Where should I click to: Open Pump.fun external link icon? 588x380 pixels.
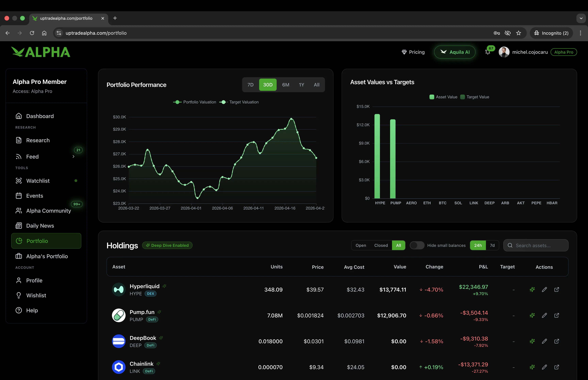coord(557,315)
